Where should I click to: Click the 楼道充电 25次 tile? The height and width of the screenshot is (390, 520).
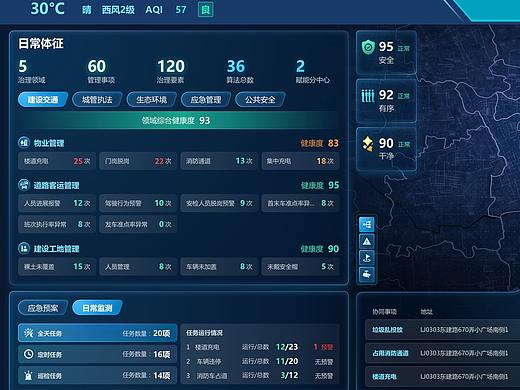coord(57,161)
